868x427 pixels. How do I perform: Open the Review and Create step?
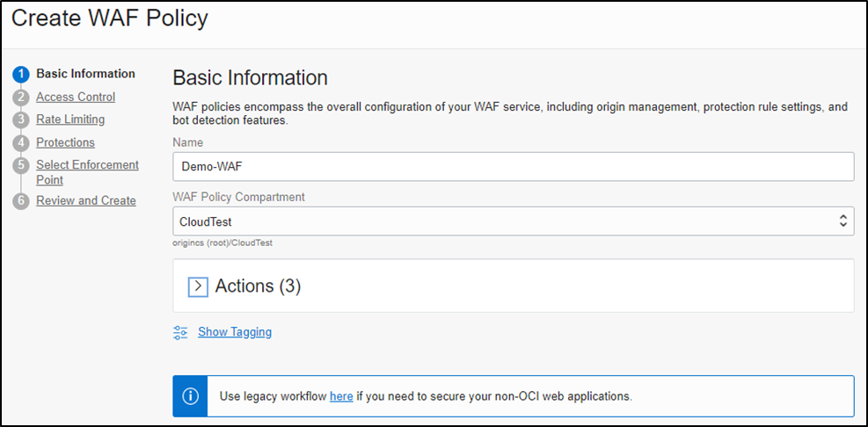click(86, 200)
